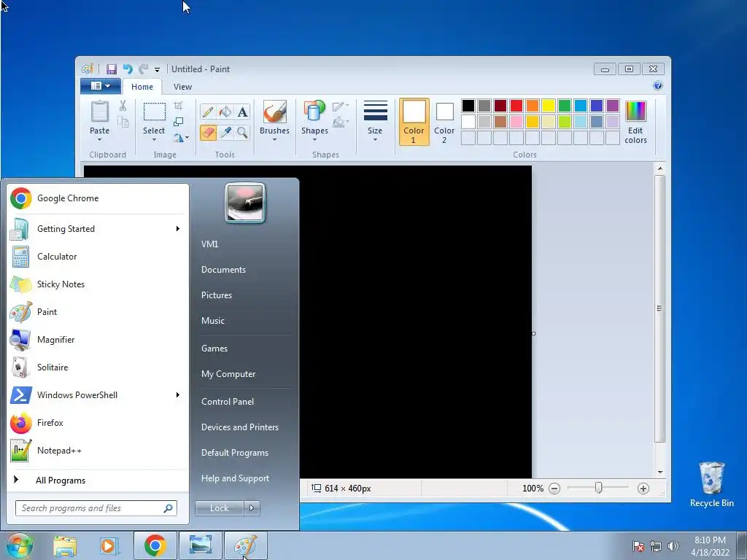The width and height of the screenshot is (747, 560).
Task: Select the Magnifier tool in Paint ribbon
Action: pyautogui.click(x=242, y=132)
